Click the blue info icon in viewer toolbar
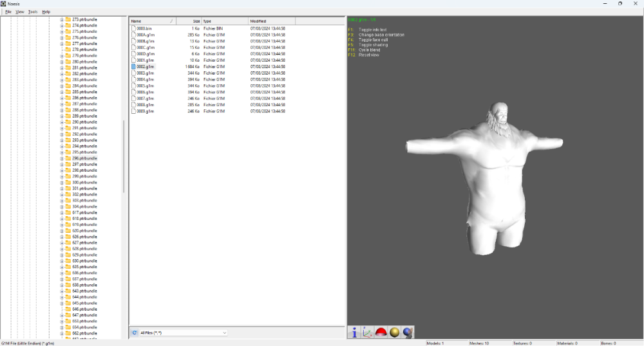Viewport: 644px width, 346px height. [354, 332]
